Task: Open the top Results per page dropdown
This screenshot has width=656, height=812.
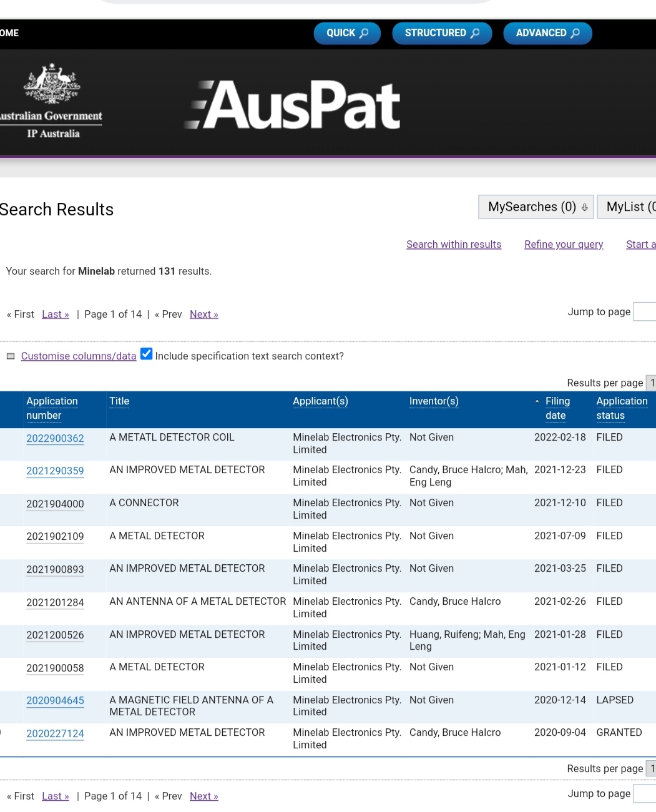Action: pyautogui.click(x=650, y=383)
